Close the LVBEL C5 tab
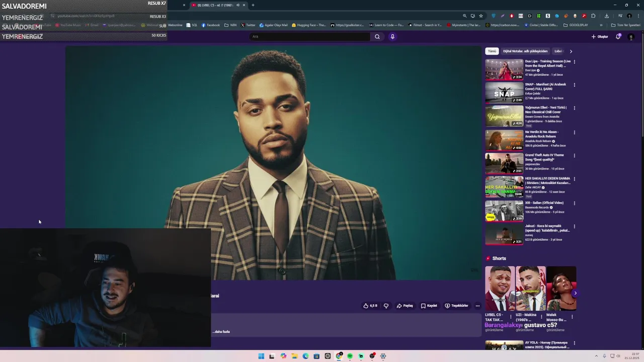This screenshot has height=362, width=644. (244, 5)
